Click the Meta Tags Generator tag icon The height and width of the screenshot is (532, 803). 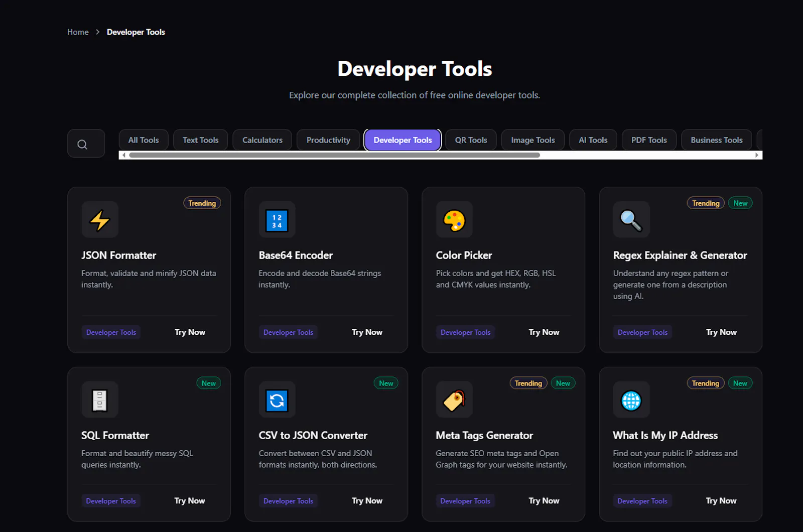point(454,400)
